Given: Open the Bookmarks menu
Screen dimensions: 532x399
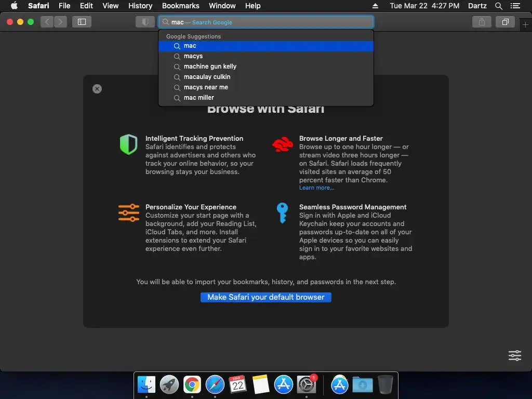Looking at the screenshot, I should click(x=180, y=6).
